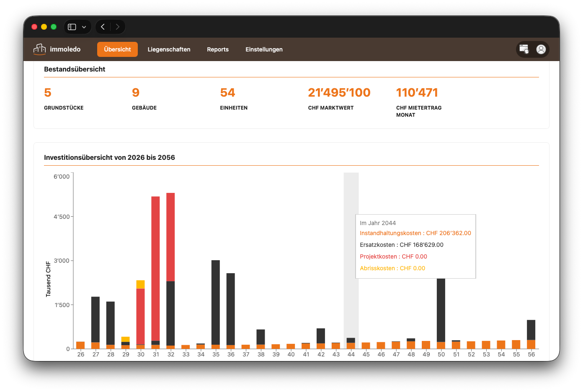Toggle the sidebar panel icon
This screenshot has height=392, width=583.
click(72, 27)
